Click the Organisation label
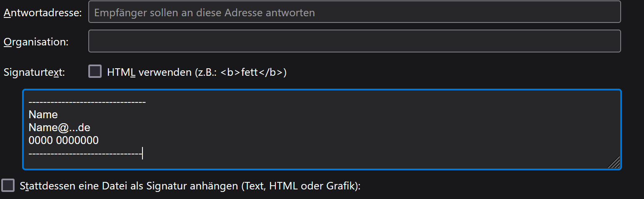This screenshot has width=644, height=199. [36, 42]
